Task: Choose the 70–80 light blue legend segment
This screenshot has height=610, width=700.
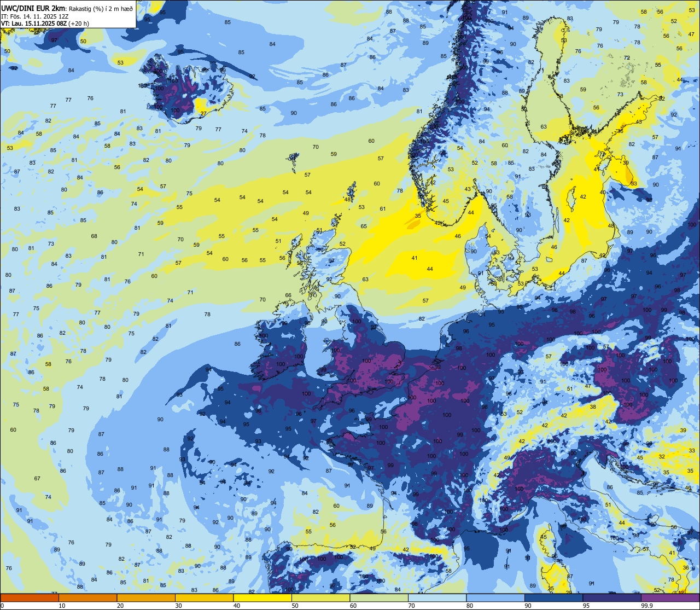Action: pos(437,597)
